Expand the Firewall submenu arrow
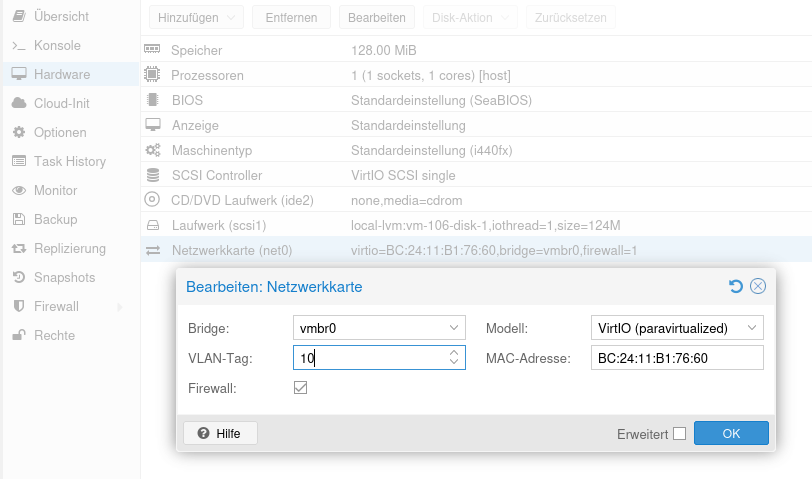The height and width of the screenshot is (479, 812). tap(120, 306)
